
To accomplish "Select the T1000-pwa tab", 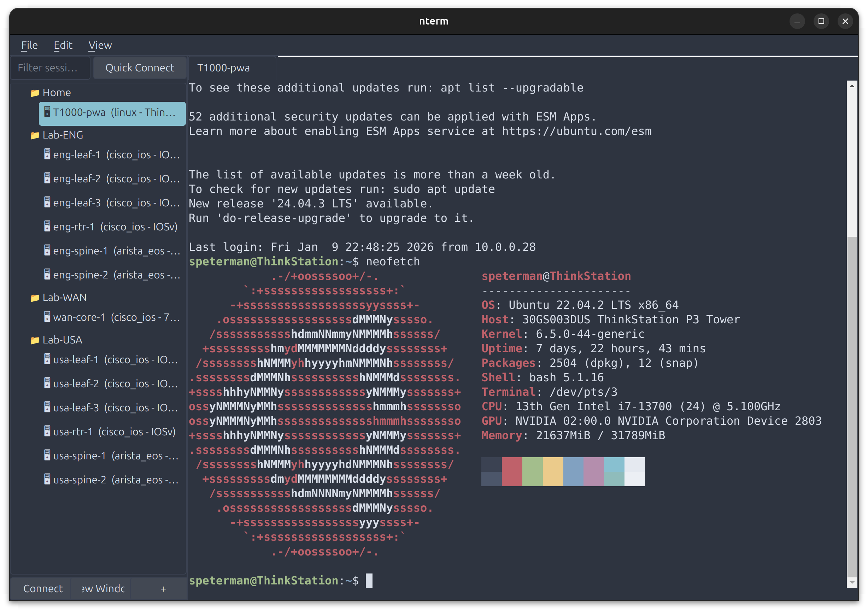I will pos(223,67).
